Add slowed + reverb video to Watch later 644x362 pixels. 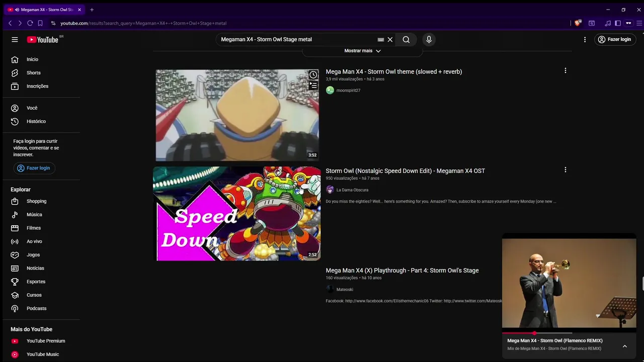pos(313,75)
